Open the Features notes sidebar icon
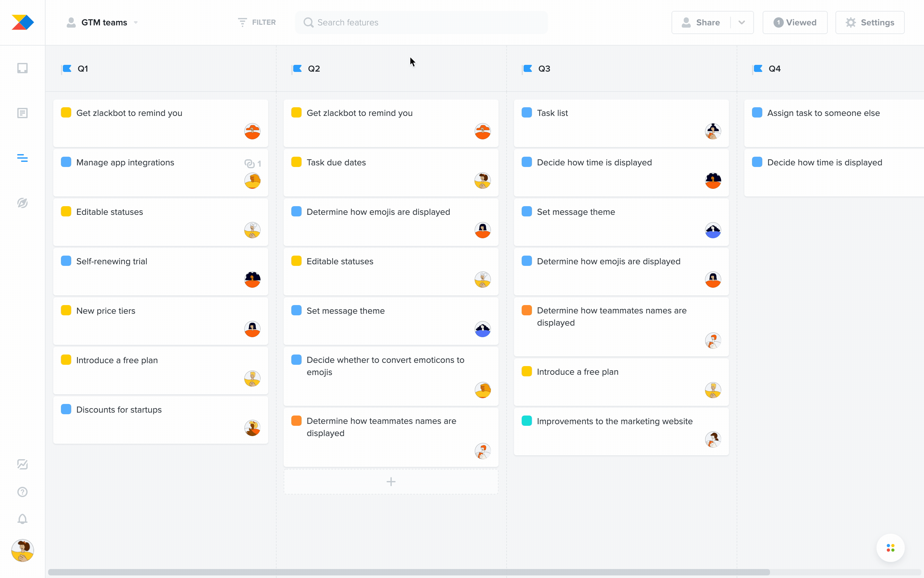The image size is (924, 578). (x=22, y=113)
